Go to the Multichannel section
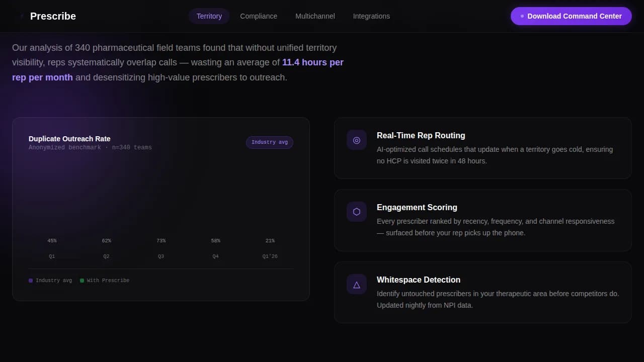 (x=315, y=16)
